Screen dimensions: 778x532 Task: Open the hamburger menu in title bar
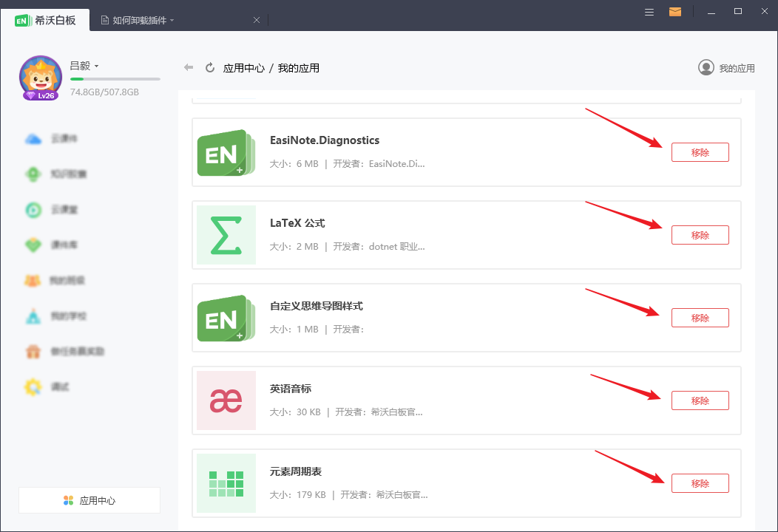coord(649,12)
